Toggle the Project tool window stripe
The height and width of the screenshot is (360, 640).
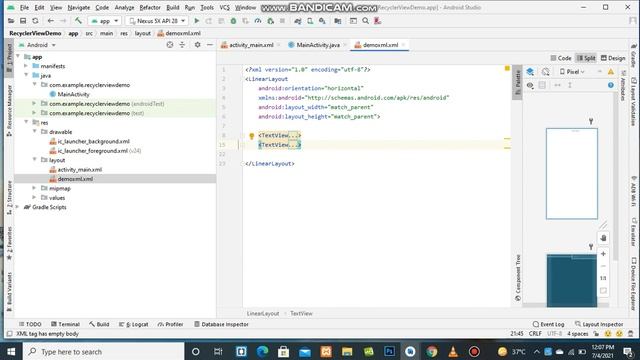point(9,58)
